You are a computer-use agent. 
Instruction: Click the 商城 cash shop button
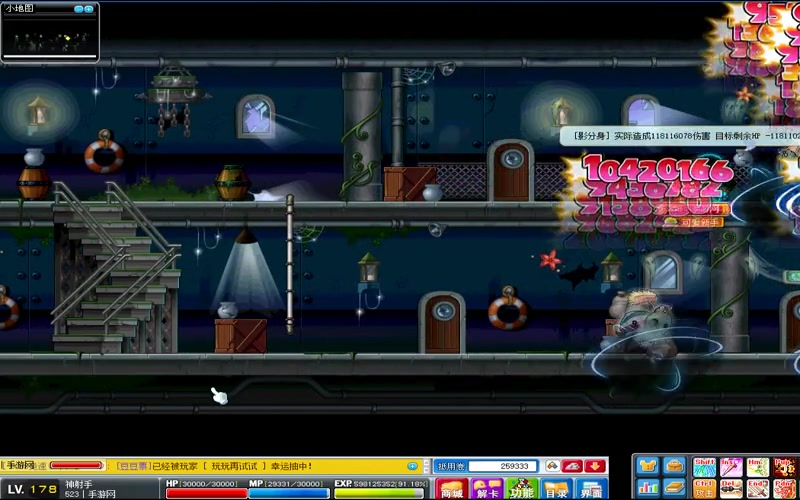point(452,489)
